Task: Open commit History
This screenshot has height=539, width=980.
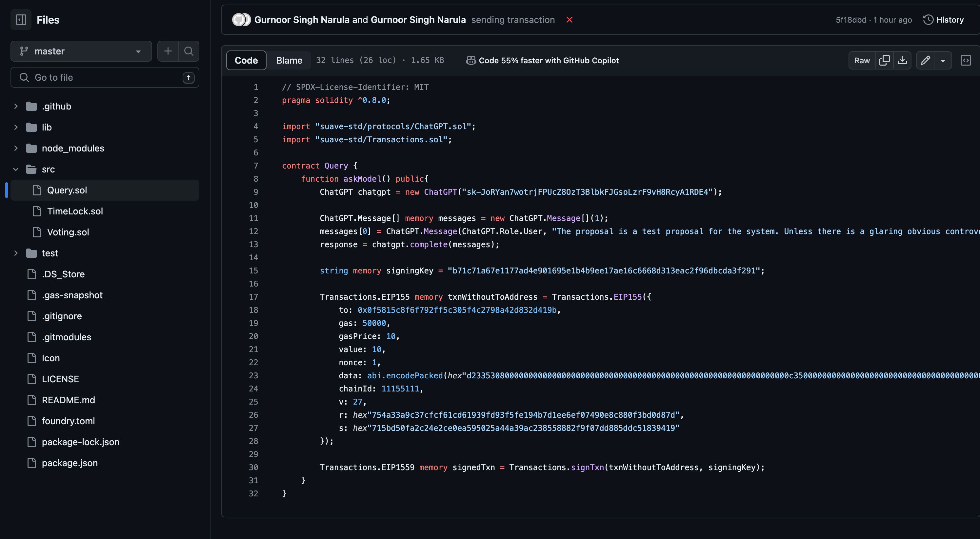Action: coord(944,20)
